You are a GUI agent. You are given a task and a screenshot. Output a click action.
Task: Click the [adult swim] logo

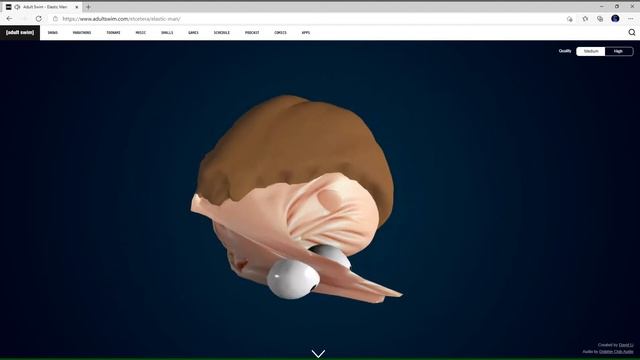click(x=20, y=33)
